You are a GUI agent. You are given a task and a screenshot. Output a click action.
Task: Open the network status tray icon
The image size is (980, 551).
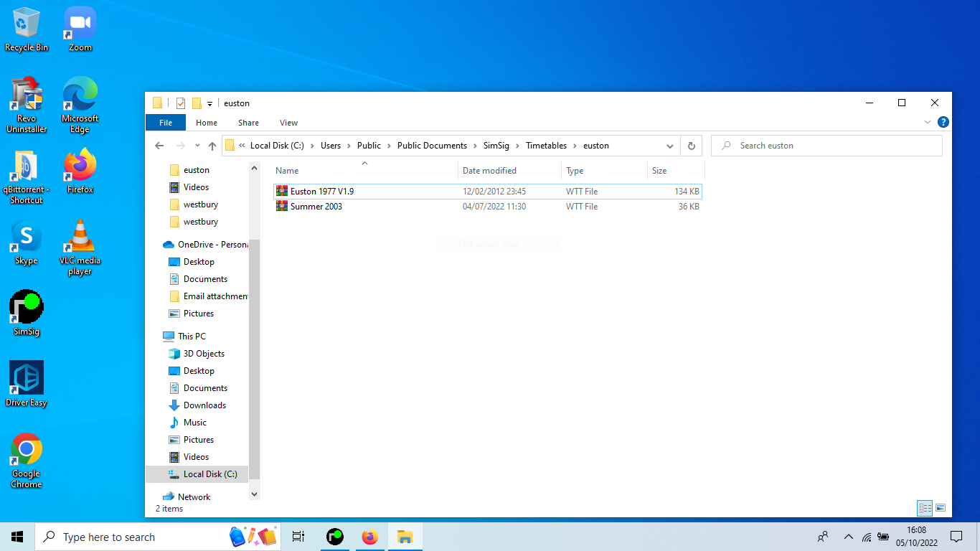(867, 537)
